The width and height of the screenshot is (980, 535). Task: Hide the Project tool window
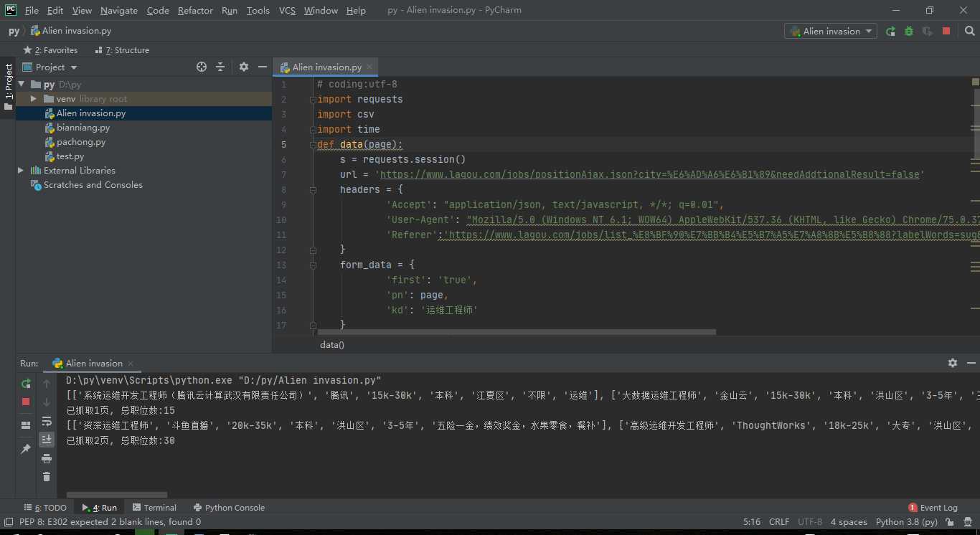263,67
